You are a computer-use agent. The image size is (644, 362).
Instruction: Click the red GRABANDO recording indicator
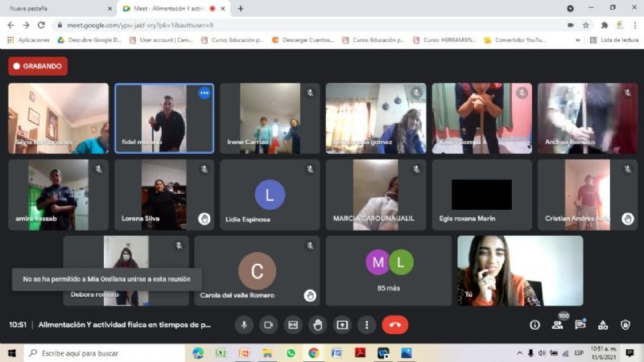(38, 66)
